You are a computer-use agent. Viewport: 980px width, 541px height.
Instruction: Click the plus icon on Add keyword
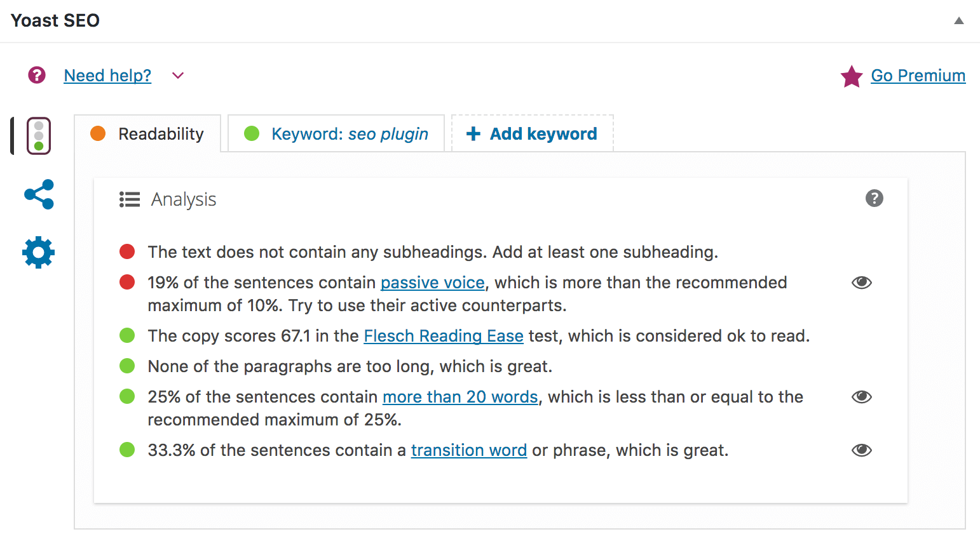(473, 133)
